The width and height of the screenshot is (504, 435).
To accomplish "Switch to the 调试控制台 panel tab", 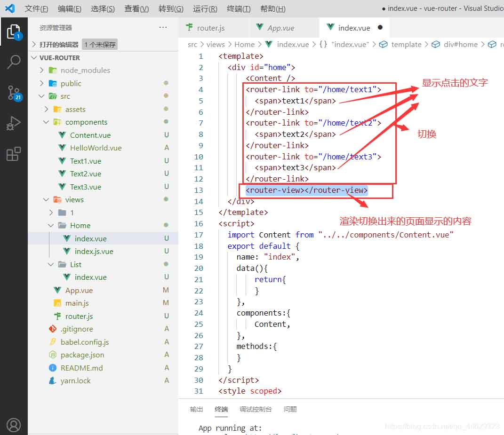I will pos(256,409).
